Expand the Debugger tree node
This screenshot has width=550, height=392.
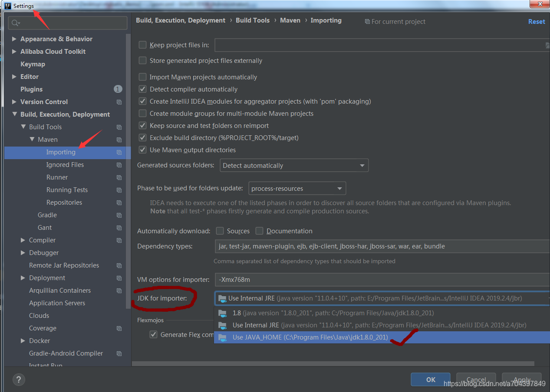pos(23,253)
